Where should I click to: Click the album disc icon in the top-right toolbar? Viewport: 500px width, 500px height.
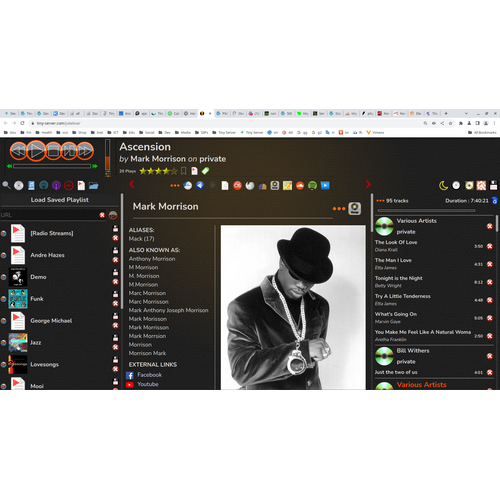[469, 185]
